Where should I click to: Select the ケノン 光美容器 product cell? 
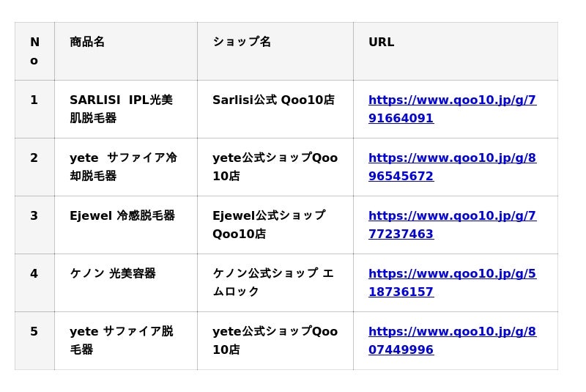(113, 274)
